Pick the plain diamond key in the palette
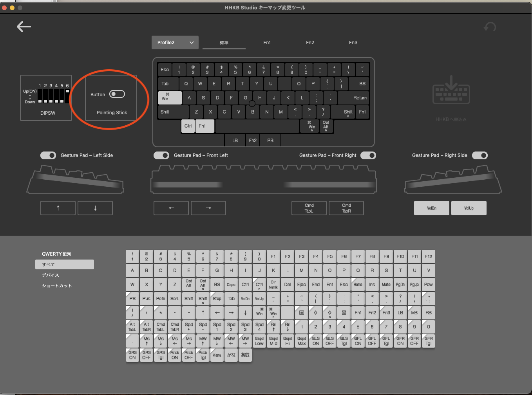The height and width of the screenshot is (395, 532). pos(316,313)
